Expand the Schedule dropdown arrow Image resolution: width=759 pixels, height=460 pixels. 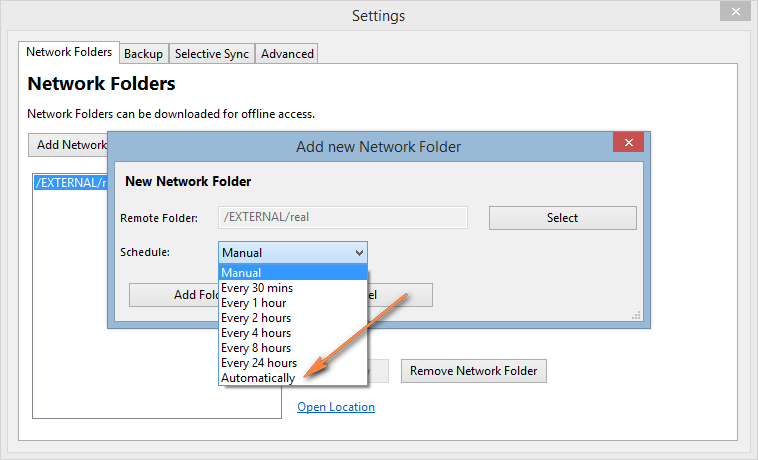pos(359,253)
